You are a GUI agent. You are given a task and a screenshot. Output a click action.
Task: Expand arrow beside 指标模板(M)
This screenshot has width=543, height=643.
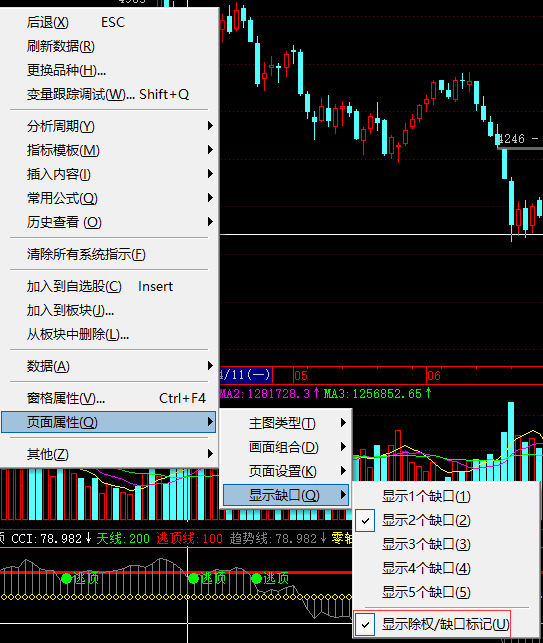210,150
